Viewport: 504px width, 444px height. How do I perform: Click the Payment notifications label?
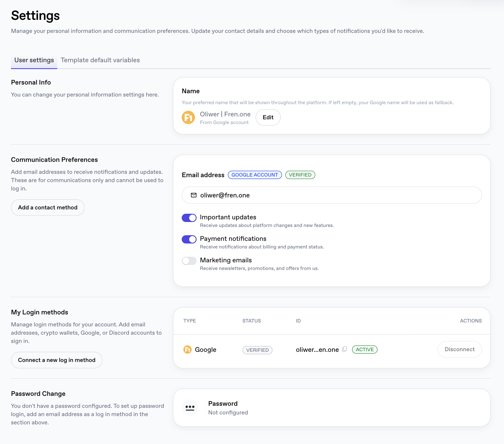pyautogui.click(x=233, y=239)
